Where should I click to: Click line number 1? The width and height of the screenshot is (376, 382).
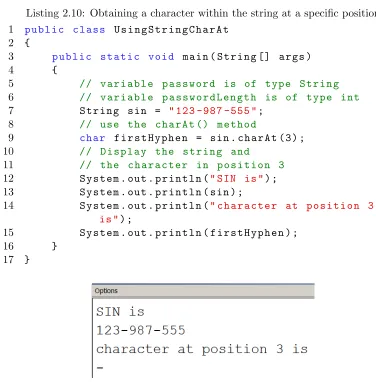[x=11, y=30]
